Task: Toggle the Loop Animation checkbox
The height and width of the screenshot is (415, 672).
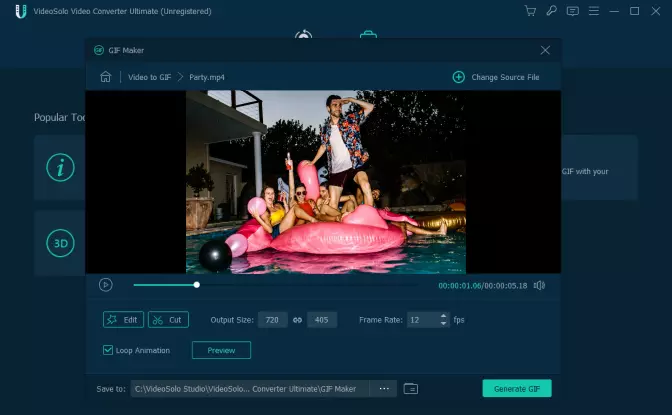Action: tap(108, 350)
